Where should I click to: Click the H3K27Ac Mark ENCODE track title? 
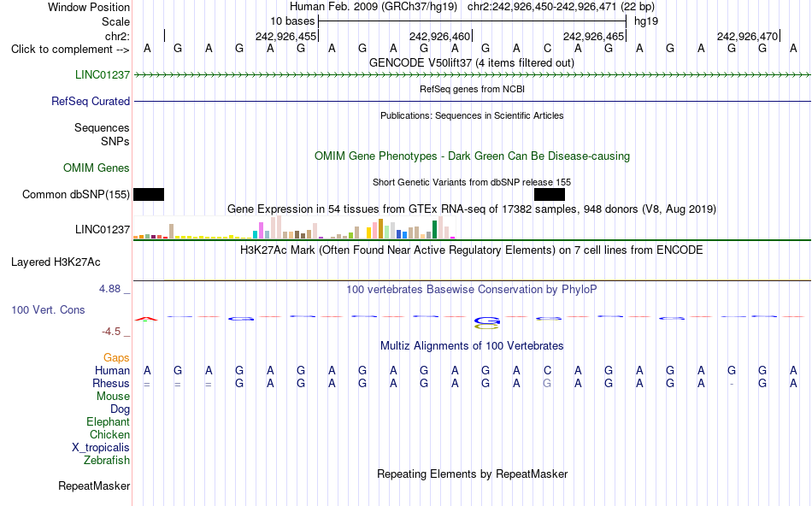472,250
